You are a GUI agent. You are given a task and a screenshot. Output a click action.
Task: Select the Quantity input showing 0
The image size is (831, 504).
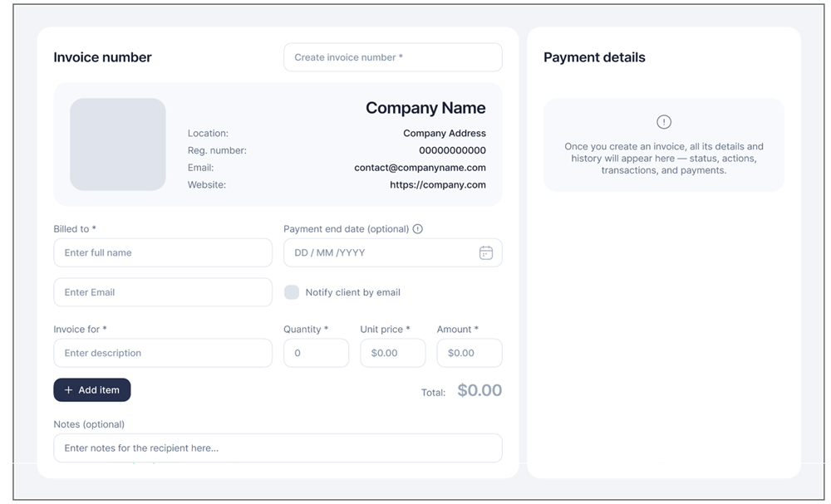[316, 353]
